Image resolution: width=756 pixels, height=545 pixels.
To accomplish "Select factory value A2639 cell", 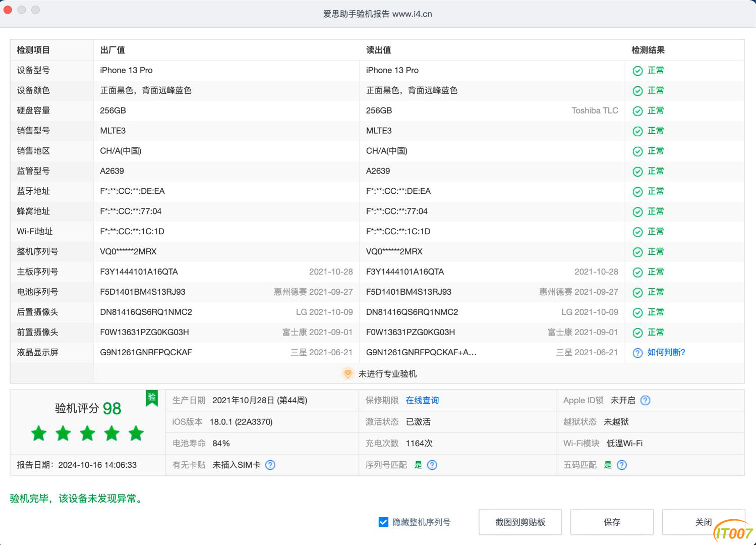I will pos(112,171).
